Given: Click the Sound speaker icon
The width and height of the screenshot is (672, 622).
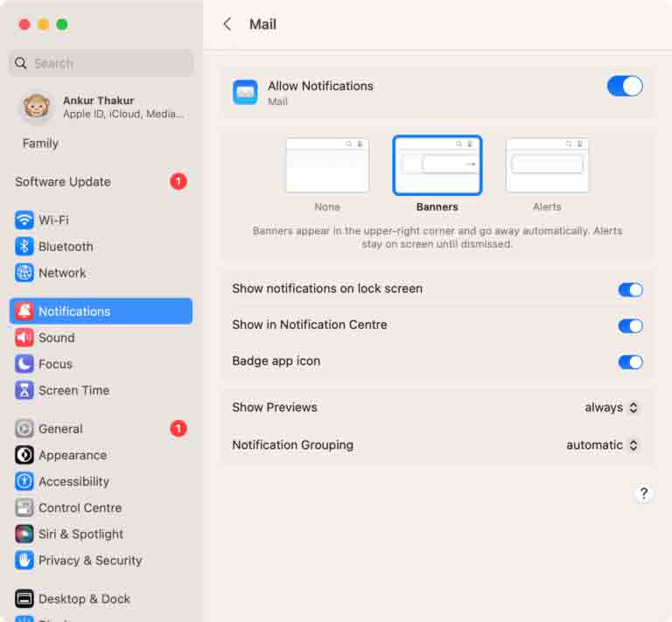Looking at the screenshot, I should [24, 338].
